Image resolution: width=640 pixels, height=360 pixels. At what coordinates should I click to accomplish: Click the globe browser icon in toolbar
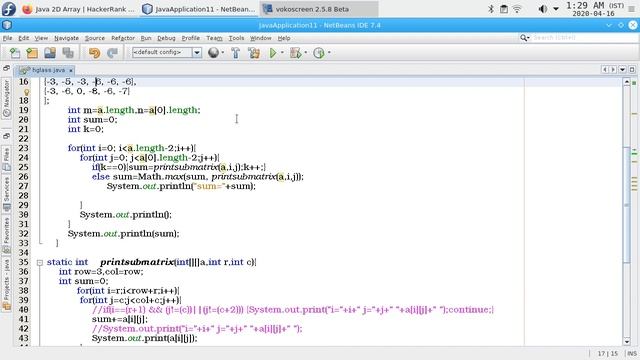[213, 53]
